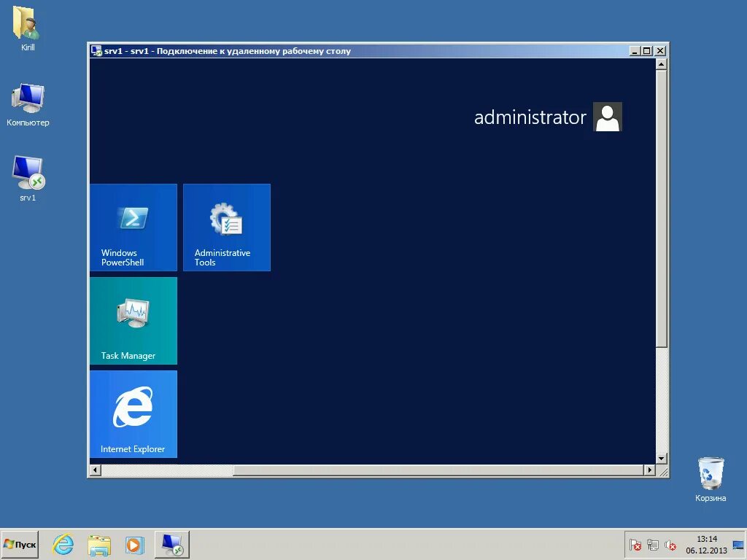
Task: Click the horizontal scrollbar left arrow
Action: click(x=95, y=470)
